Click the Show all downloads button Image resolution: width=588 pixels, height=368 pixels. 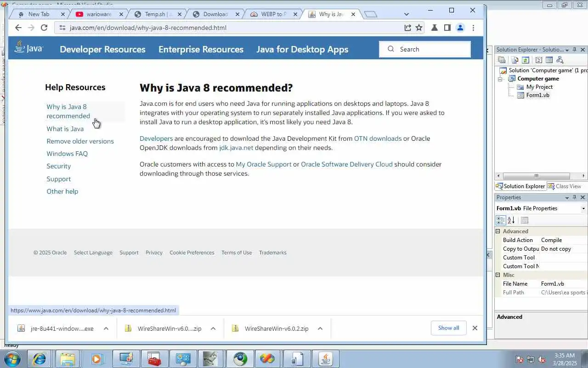pos(448,328)
